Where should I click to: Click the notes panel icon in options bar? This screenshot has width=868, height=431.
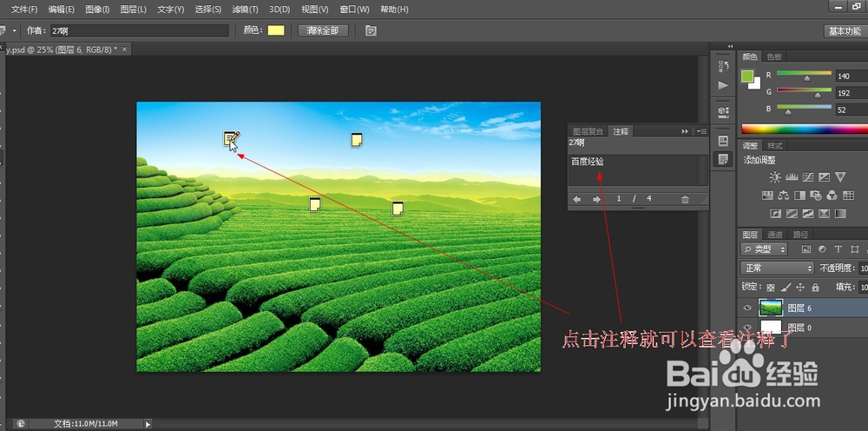click(x=371, y=30)
